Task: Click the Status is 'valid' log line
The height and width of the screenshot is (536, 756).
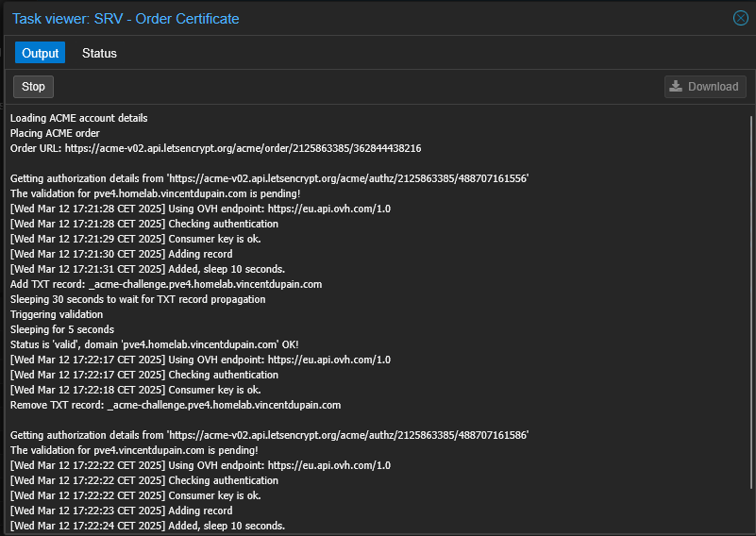Action: 154,344
